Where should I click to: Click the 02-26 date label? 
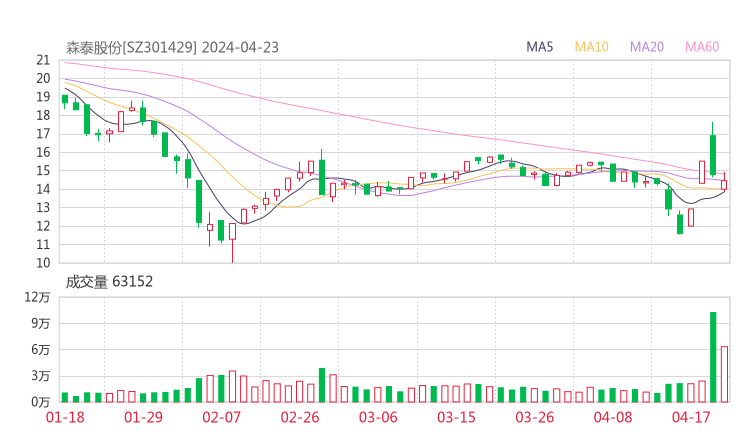click(x=300, y=417)
